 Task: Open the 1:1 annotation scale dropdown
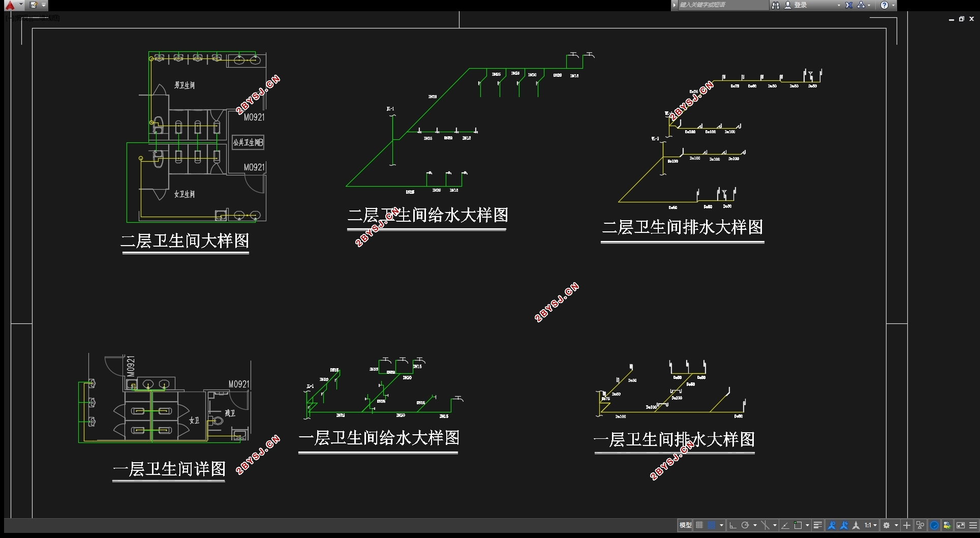[x=871, y=525]
